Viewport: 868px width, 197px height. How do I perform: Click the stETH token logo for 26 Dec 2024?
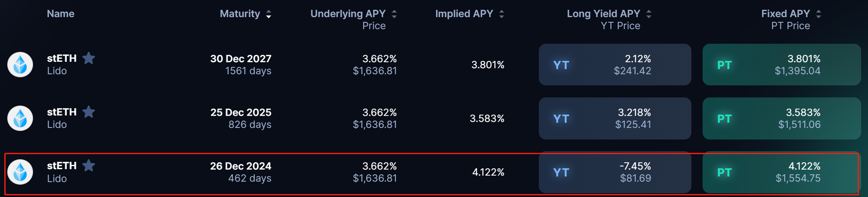[x=20, y=172]
